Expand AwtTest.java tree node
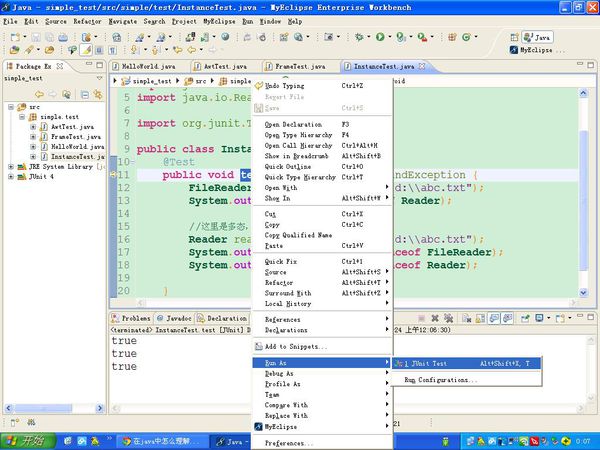 (33, 127)
